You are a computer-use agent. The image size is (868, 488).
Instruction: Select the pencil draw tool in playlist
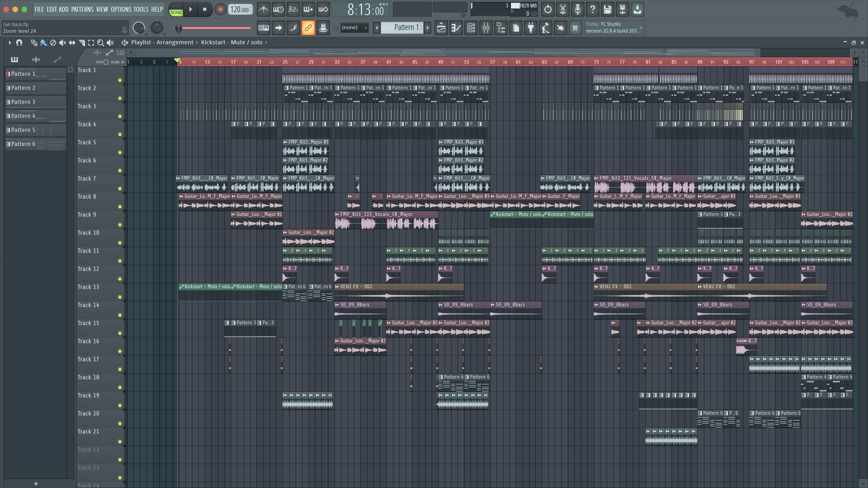[x=34, y=42]
